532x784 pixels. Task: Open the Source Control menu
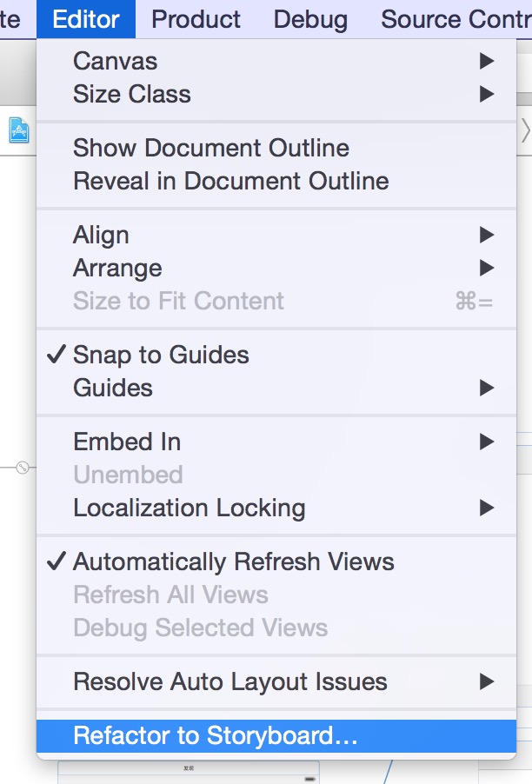(456, 19)
